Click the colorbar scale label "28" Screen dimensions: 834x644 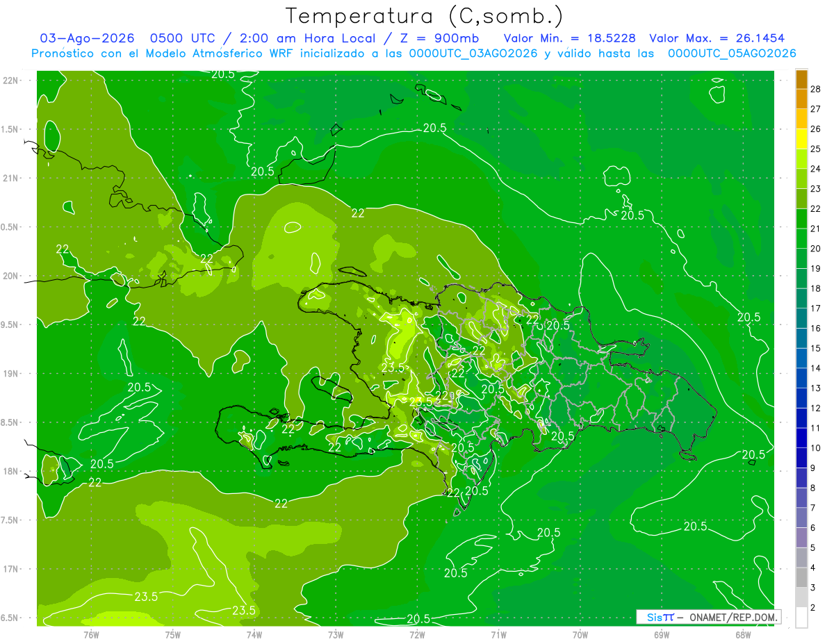(816, 89)
